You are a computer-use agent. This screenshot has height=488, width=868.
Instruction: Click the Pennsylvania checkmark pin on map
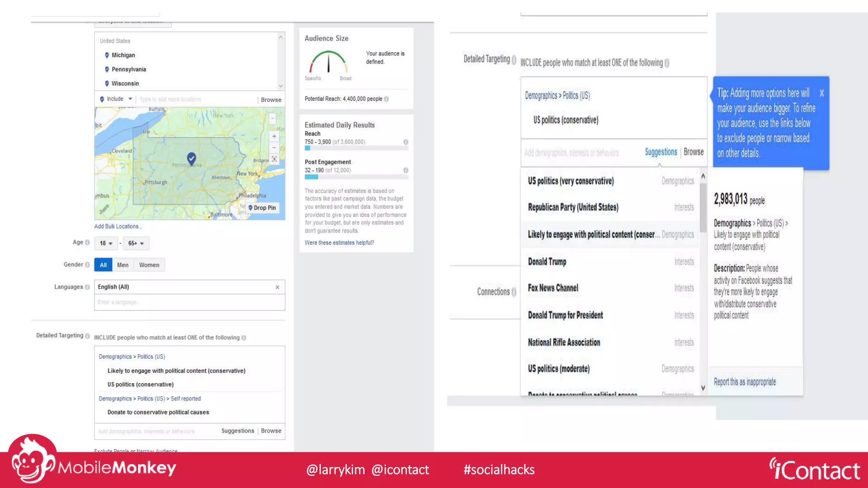click(x=192, y=158)
